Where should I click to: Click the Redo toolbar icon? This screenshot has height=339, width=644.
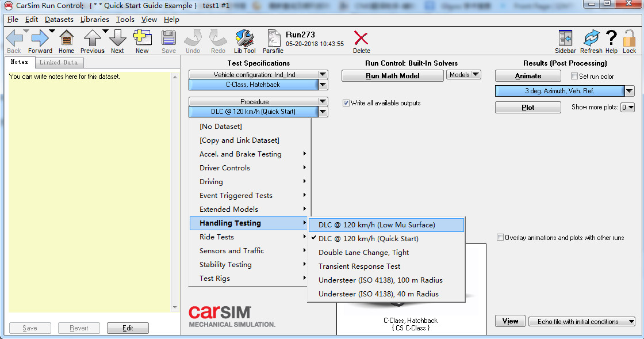(218, 39)
